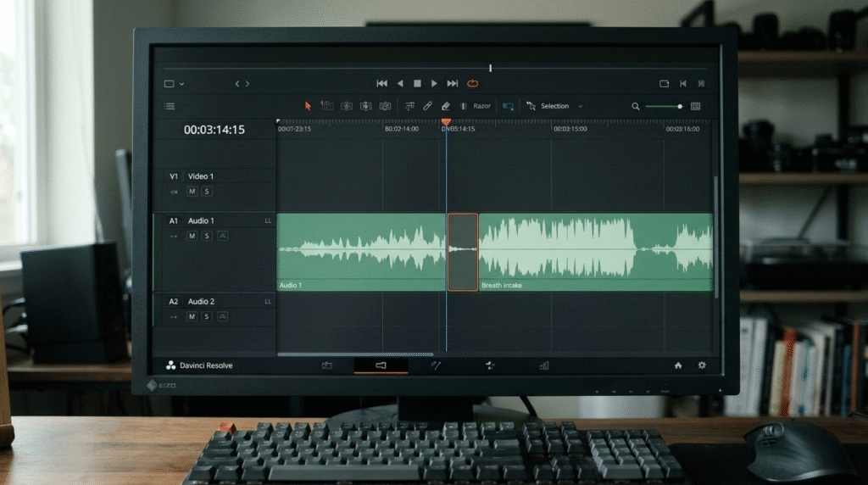Toggle the Video 1 track visibility icon
The image size is (868, 485).
click(x=174, y=192)
